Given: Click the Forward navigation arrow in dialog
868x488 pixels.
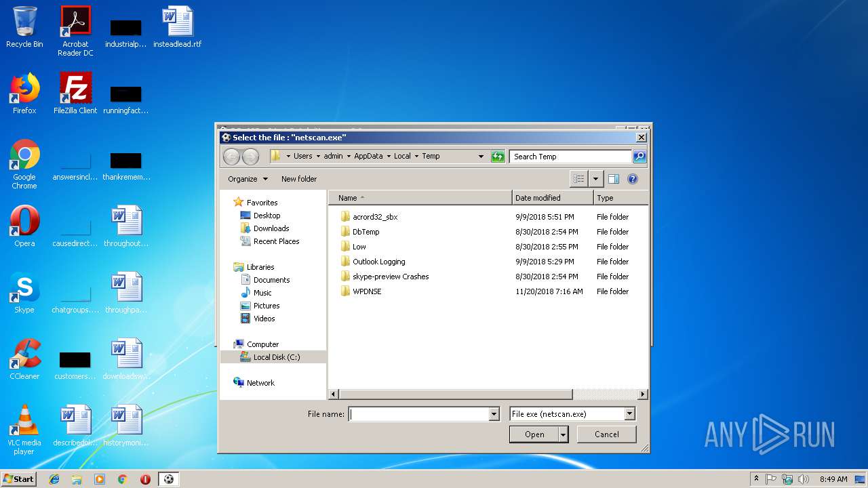Looking at the screenshot, I should tap(250, 157).
